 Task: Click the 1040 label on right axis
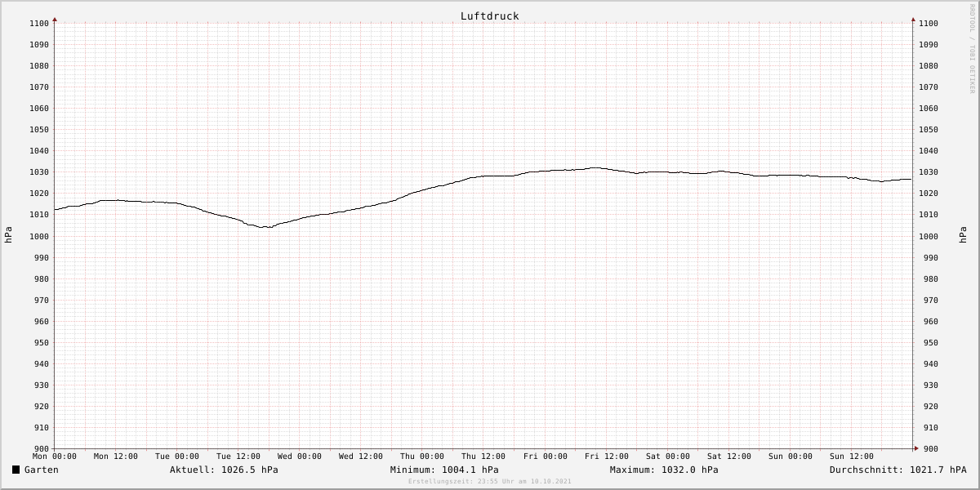pos(928,151)
